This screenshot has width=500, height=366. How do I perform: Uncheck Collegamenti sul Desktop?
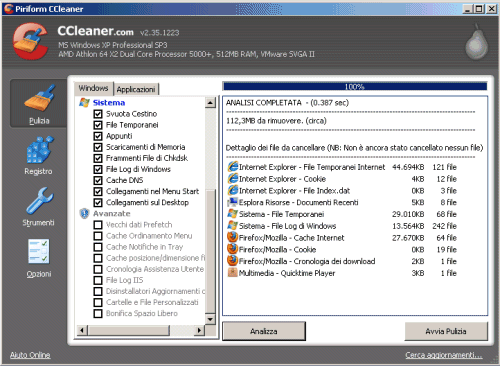pos(98,202)
